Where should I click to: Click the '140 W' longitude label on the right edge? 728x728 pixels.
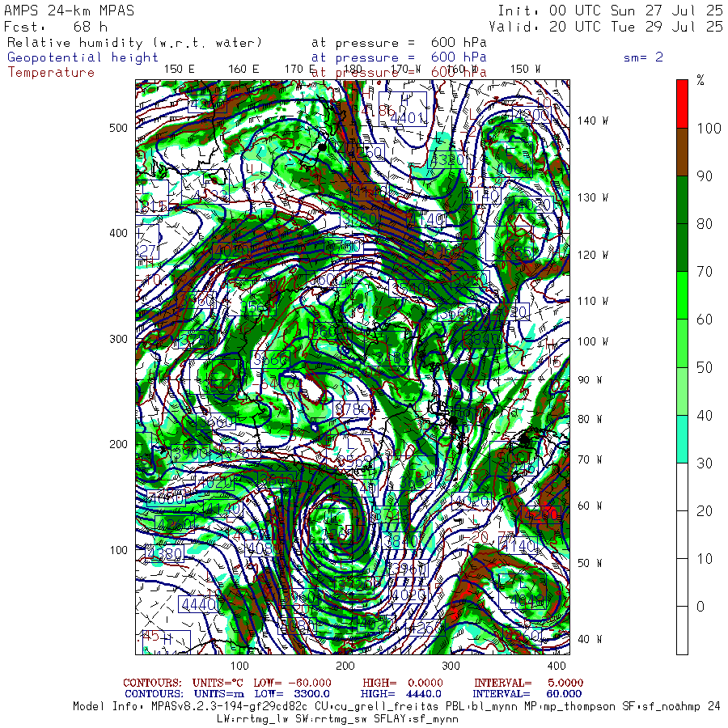point(593,121)
